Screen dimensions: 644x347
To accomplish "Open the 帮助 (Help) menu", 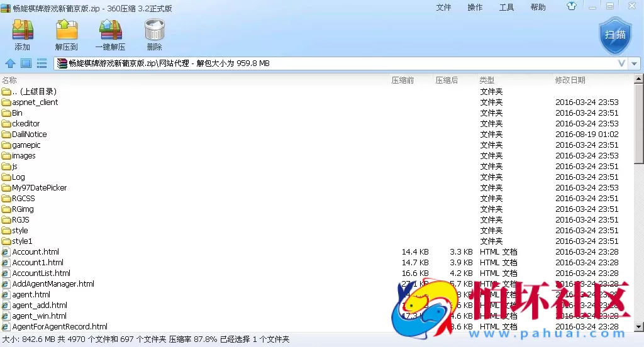I will click(538, 8).
